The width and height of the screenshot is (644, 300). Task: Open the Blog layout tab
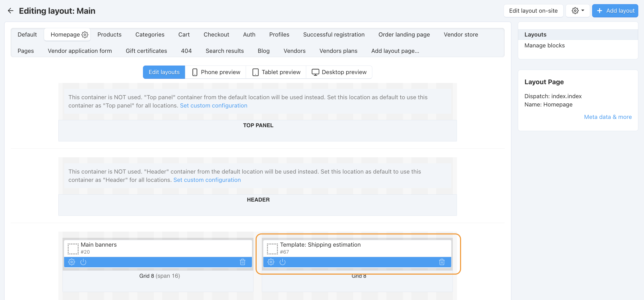coord(264,51)
